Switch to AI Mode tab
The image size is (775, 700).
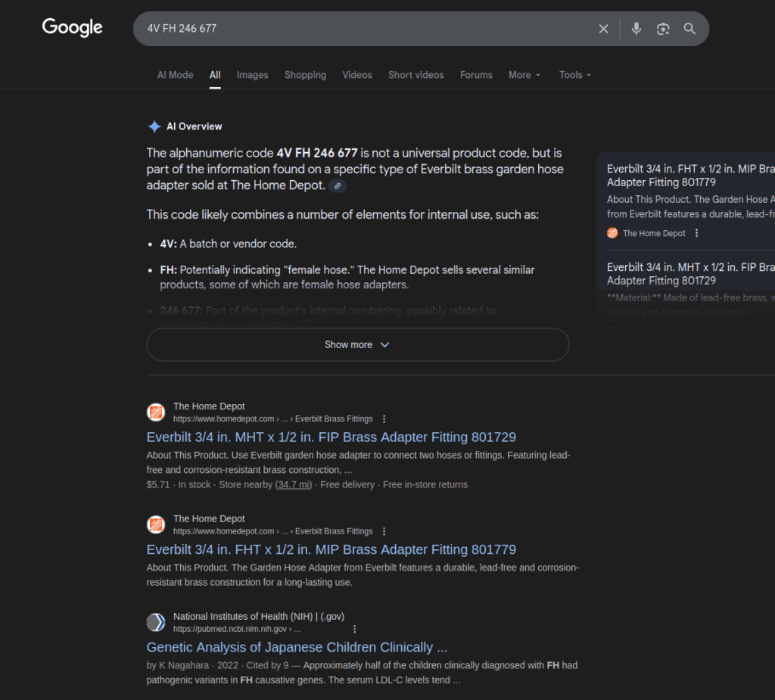(x=175, y=75)
